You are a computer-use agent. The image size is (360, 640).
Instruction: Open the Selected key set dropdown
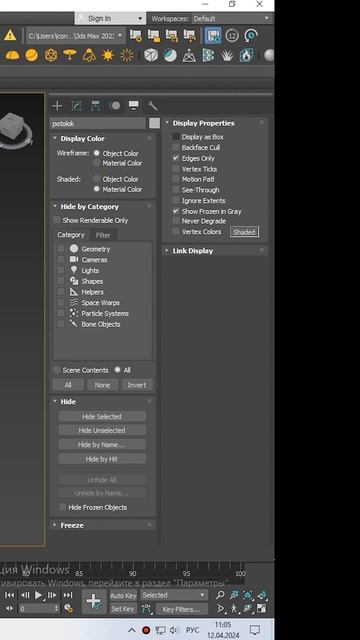coord(174,595)
